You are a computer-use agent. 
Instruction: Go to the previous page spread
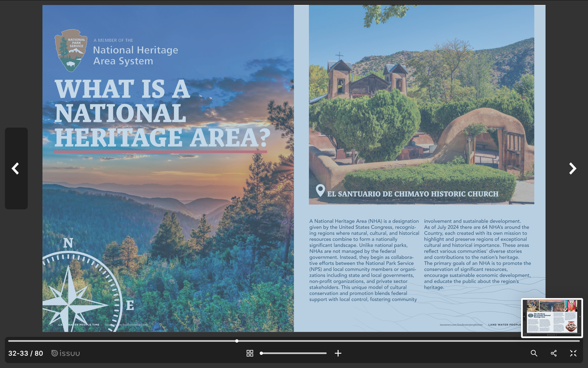pos(16,168)
